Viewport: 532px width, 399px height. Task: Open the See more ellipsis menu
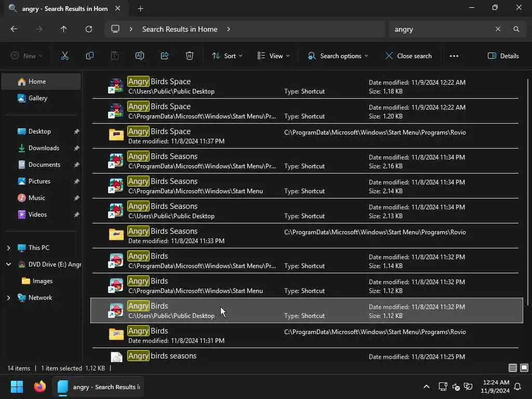[x=454, y=56]
